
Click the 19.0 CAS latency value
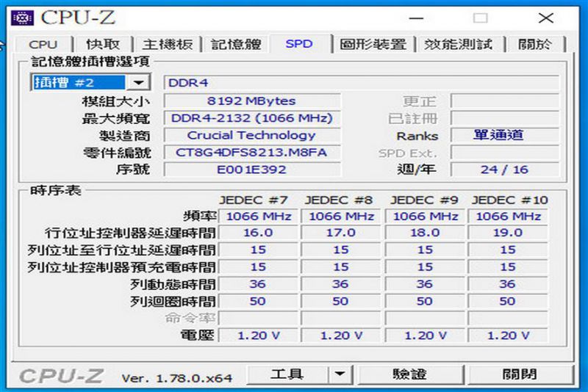point(508,233)
